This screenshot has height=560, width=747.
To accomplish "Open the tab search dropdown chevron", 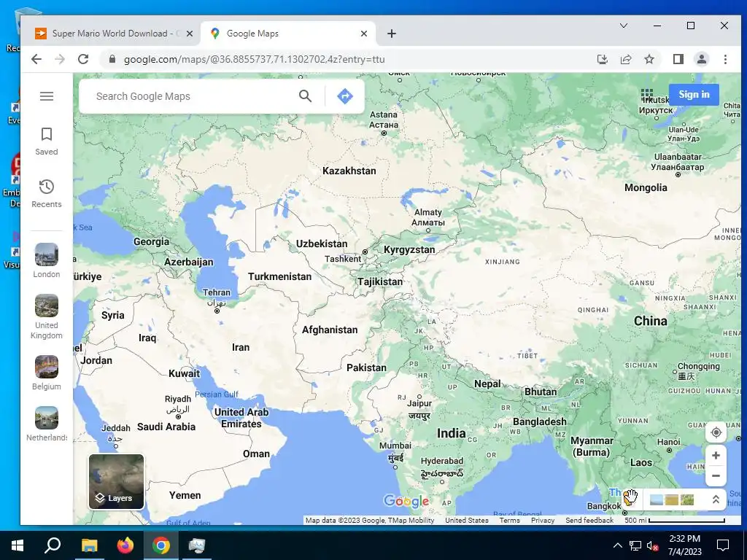I will tap(623, 26).
